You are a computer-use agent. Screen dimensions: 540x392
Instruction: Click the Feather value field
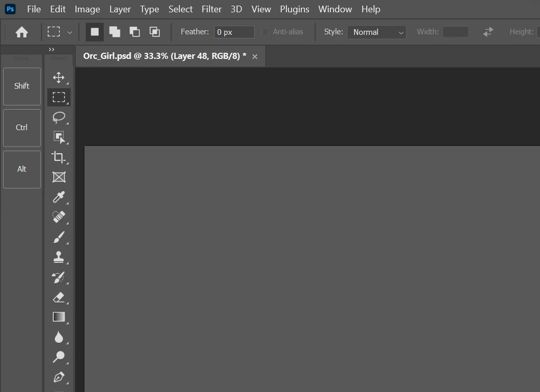point(234,32)
